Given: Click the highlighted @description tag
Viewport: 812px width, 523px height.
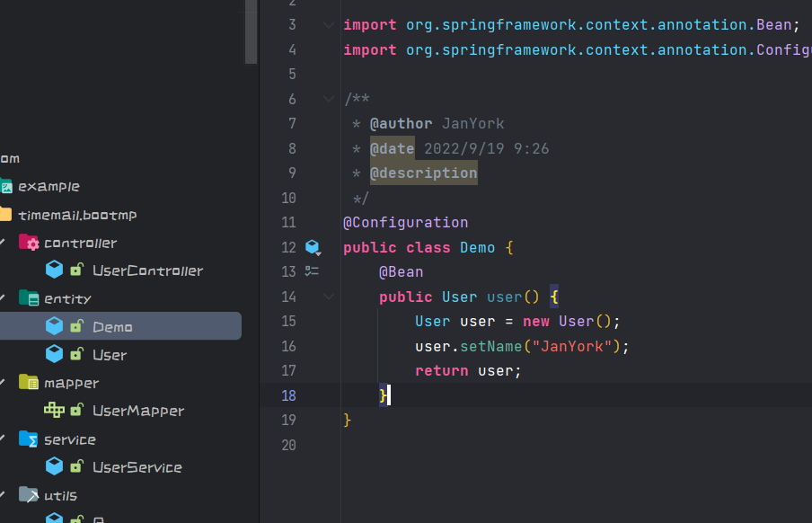Looking at the screenshot, I should click(x=424, y=173).
